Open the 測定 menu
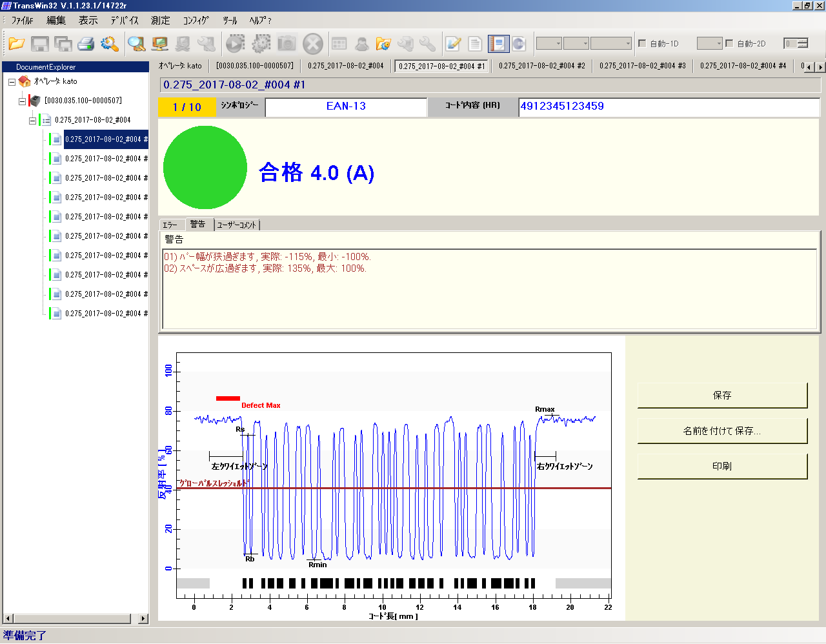The width and height of the screenshot is (826, 644). click(160, 21)
